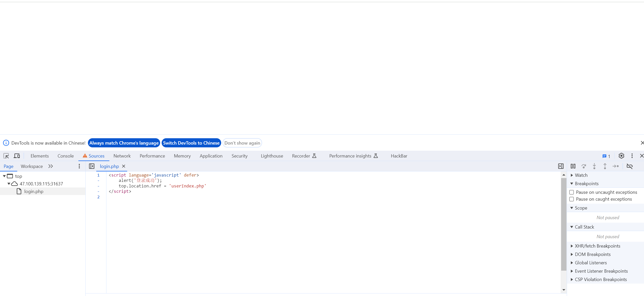
Task: Open the Network tab
Action: coord(122,156)
